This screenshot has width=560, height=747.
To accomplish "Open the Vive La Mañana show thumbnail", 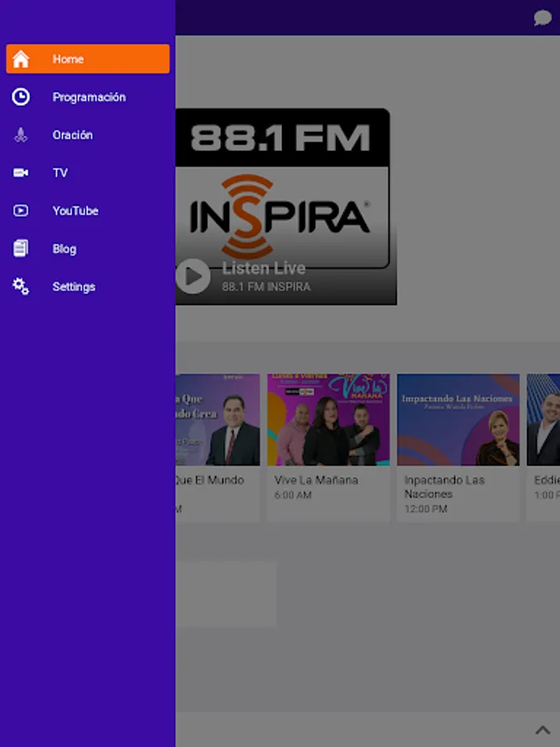I will (x=329, y=419).
